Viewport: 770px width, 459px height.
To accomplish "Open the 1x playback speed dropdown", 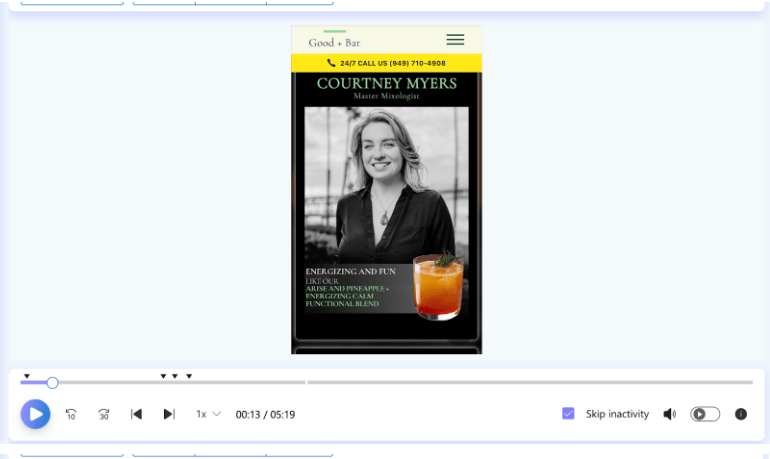I will tap(208, 414).
